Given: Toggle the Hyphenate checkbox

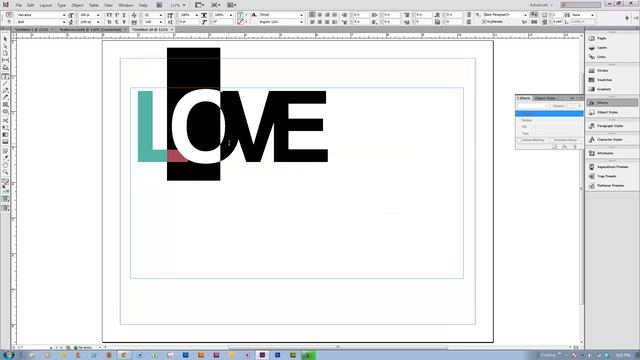Looking at the screenshot, I should [484, 22].
